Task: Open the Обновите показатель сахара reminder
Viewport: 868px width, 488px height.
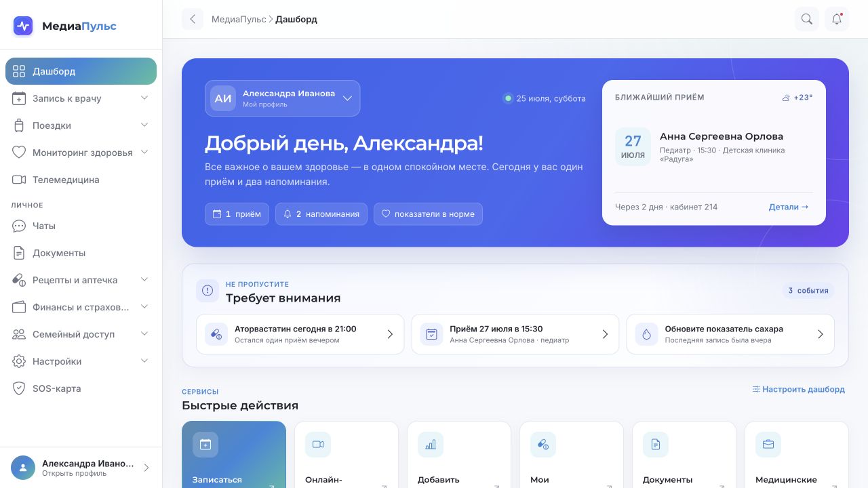Action: tap(730, 334)
